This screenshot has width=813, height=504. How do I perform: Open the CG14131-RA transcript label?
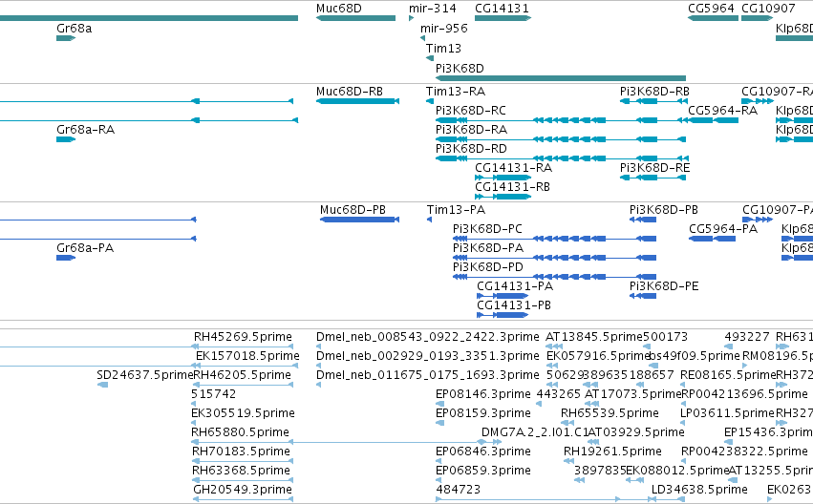[x=513, y=168]
